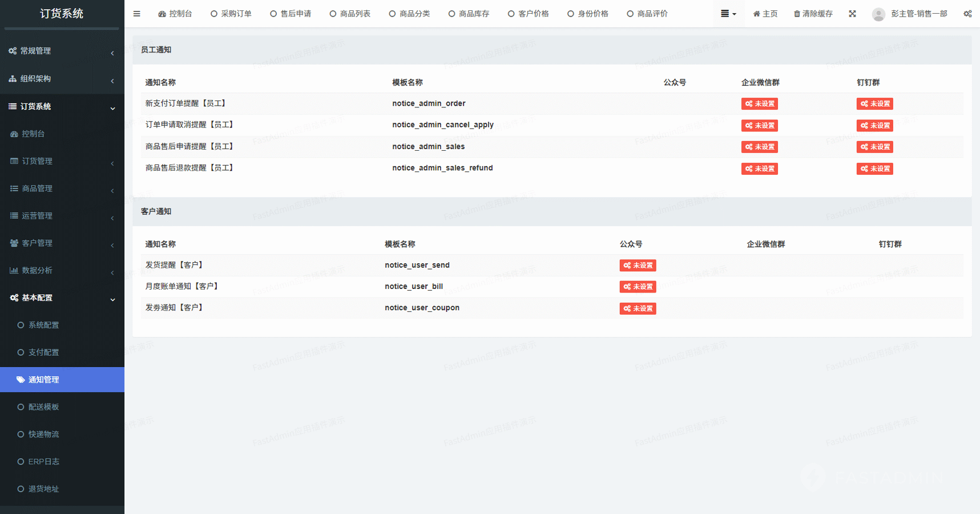The image size is (980, 514).
Task: Click the user avatar icon
Action: pyautogui.click(x=878, y=14)
